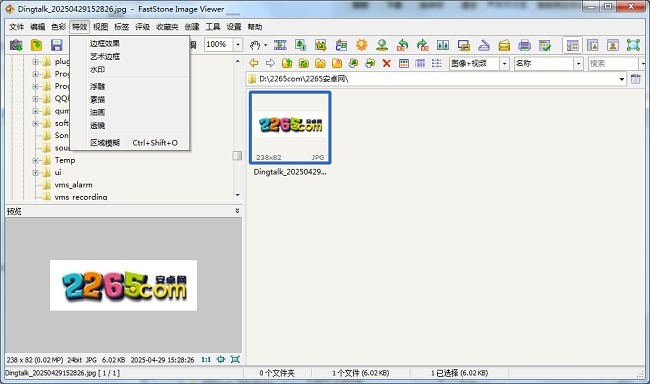Toggle the thumbnails with preview pane layout
This screenshot has width=650, height=384.
click(592, 45)
